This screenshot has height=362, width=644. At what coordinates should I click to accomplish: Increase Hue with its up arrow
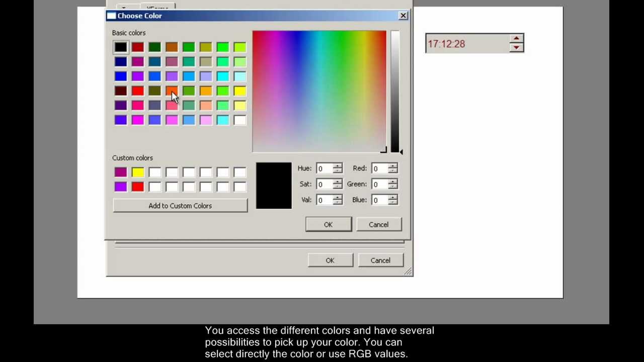coord(338,165)
